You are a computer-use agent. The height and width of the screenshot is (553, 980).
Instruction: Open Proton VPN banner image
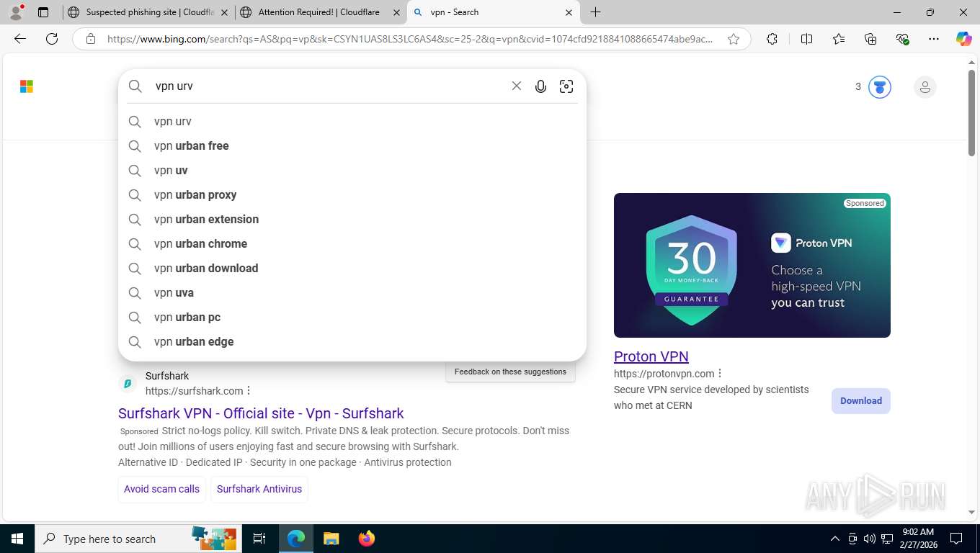click(x=752, y=265)
